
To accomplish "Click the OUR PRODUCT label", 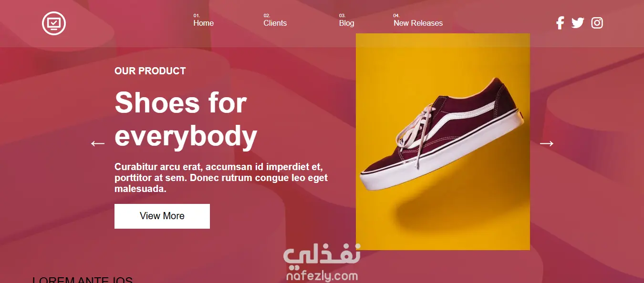I will (150, 71).
